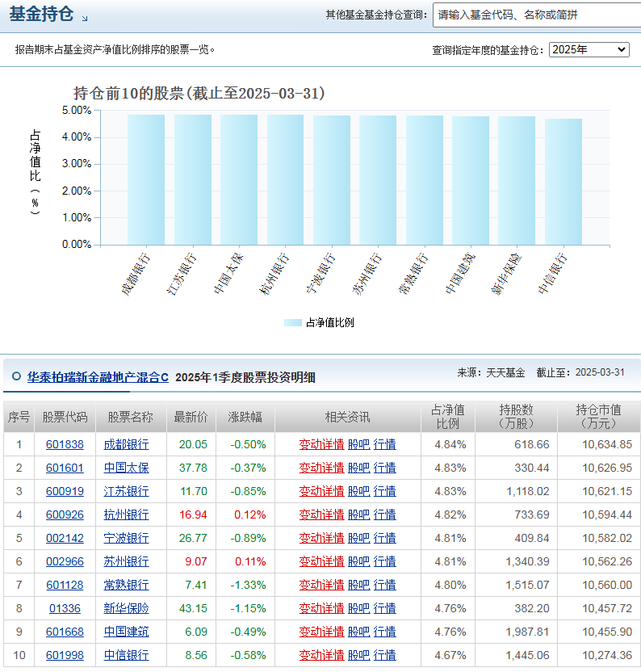Open the 成都银行 stock name link

(x=127, y=444)
